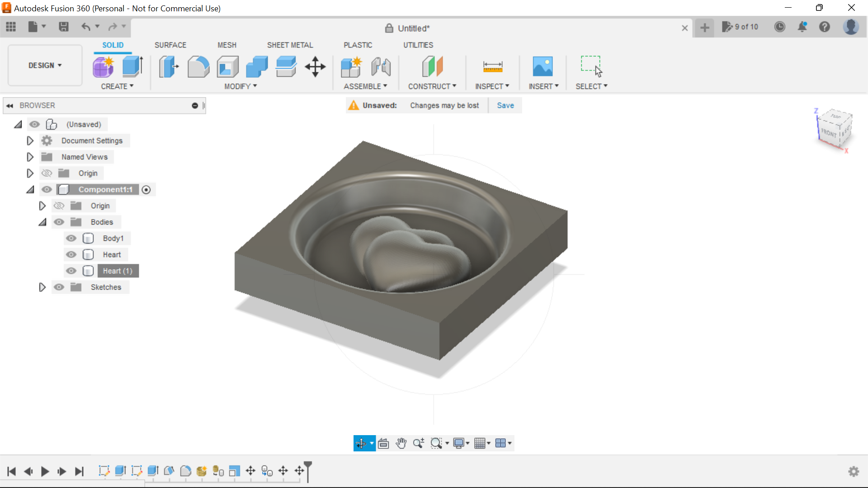The height and width of the screenshot is (488, 868).
Task: Select the Fillet tool in Modify panel
Action: (198, 66)
